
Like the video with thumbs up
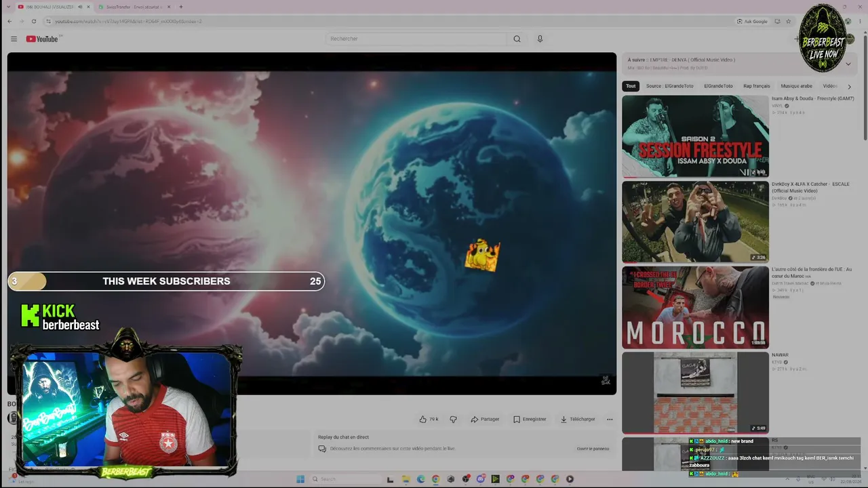click(429, 419)
